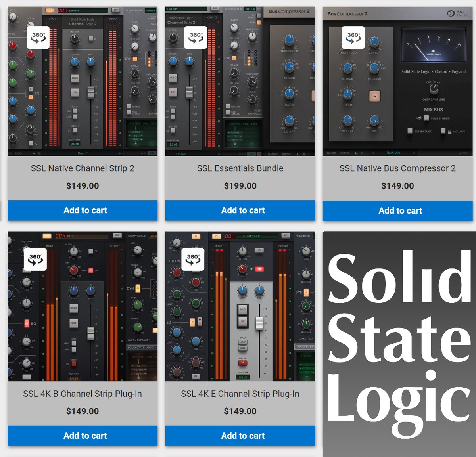The width and height of the screenshot is (476, 457).
Task: Click the $149.00 price of 4K E Channel Strip
Action: coord(240,411)
